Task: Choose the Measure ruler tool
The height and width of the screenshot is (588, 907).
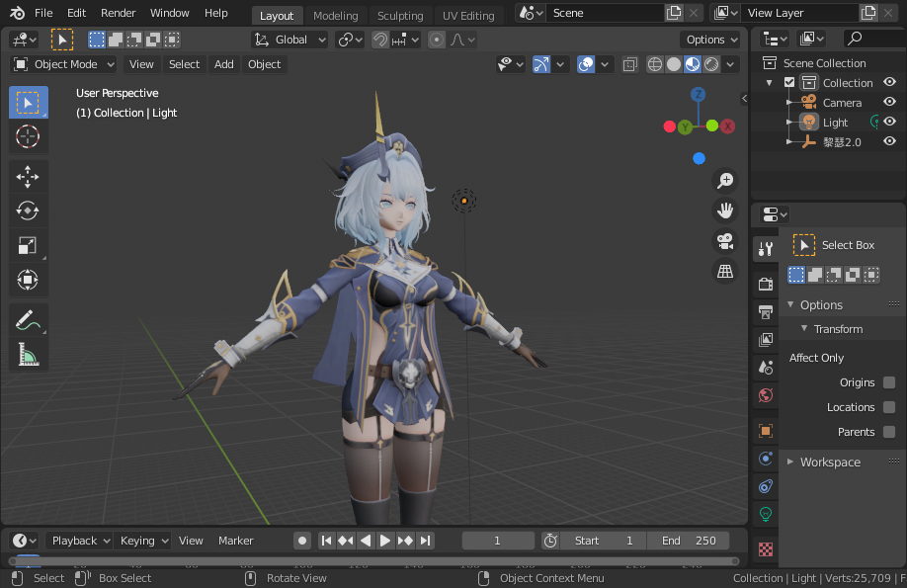Action: (x=28, y=355)
